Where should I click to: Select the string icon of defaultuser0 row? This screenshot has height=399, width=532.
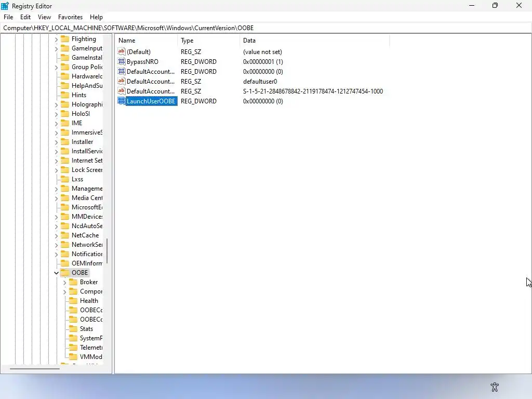pyautogui.click(x=122, y=81)
